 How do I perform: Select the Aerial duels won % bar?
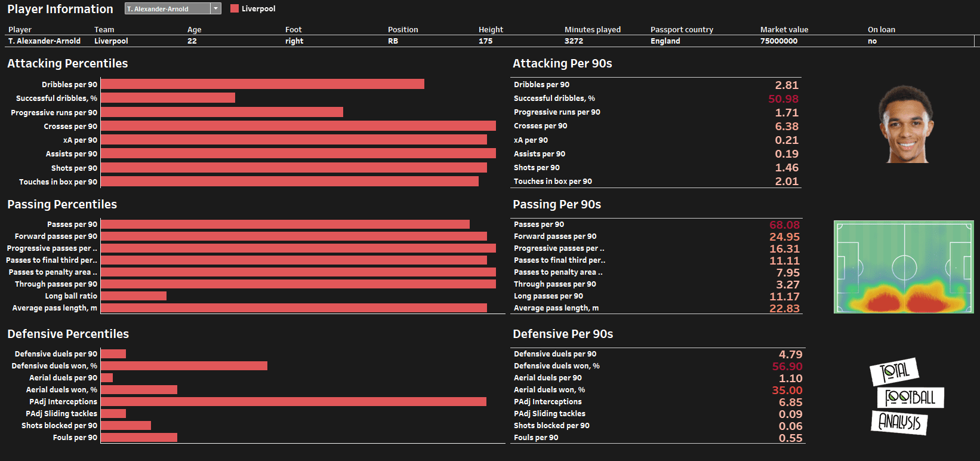pyautogui.click(x=139, y=390)
